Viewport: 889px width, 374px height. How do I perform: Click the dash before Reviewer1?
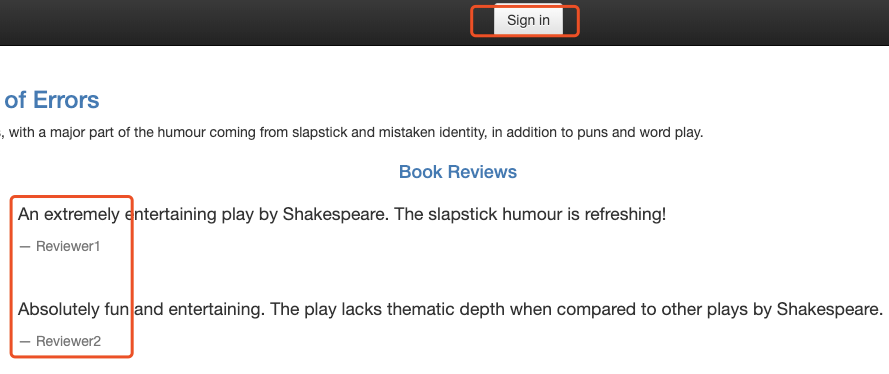point(24,246)
